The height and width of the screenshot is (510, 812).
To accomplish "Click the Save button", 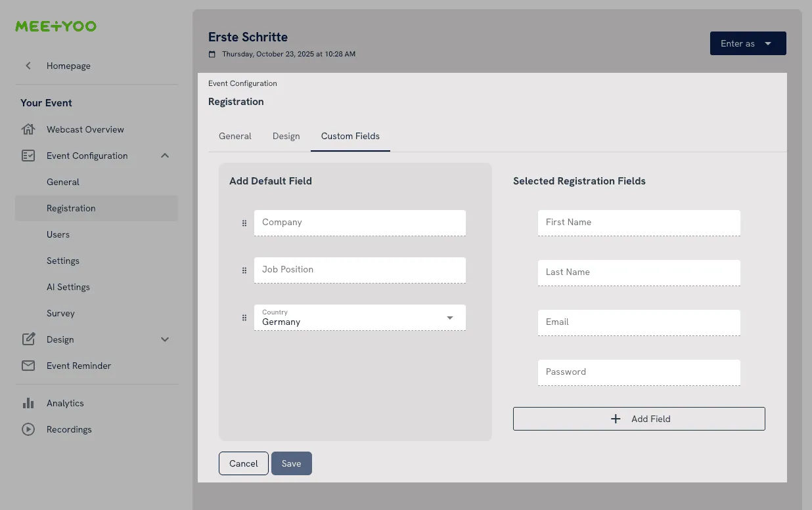I will (x=291, y=463).
